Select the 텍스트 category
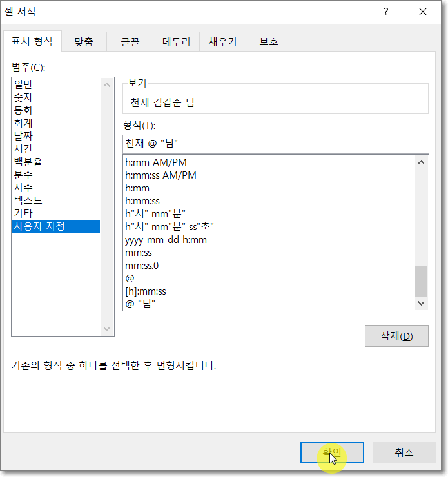This screenshot has width=448, height=477. click(56, 200)
